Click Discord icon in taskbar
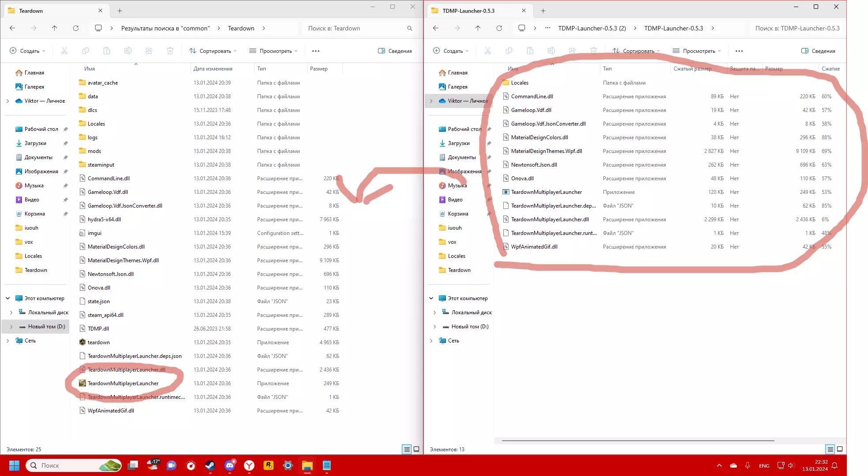This screenshot has width=868, height=476. pos(230,465)
